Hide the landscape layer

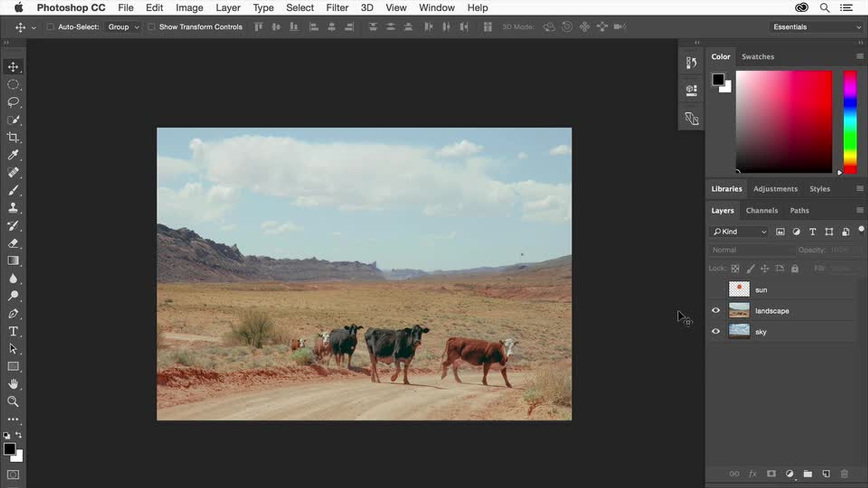[x=716, y=310]
